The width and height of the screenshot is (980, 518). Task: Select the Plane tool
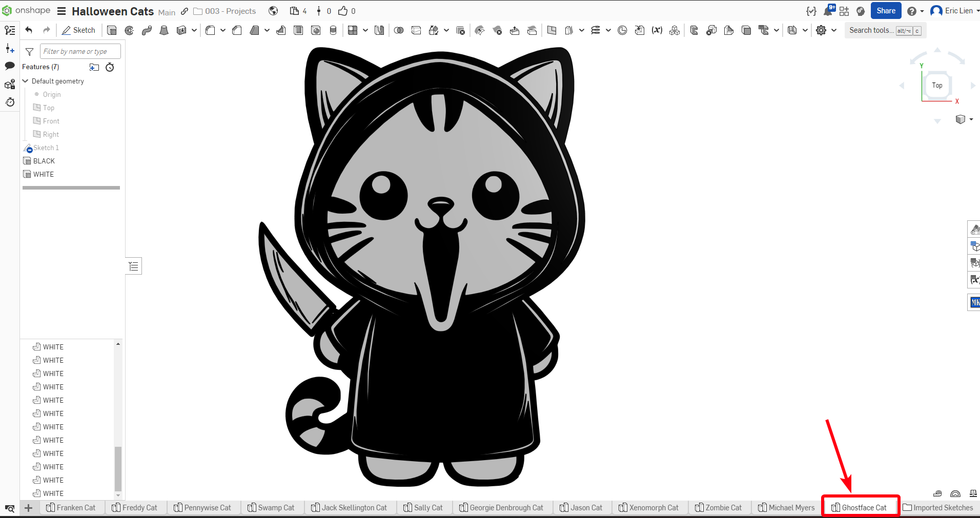[x=552, y=30]
